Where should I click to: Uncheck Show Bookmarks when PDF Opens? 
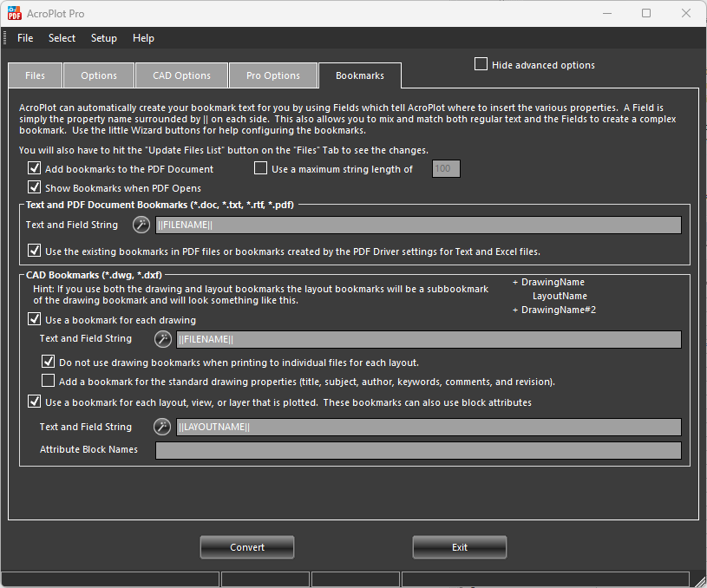click(x=35, y=187)
